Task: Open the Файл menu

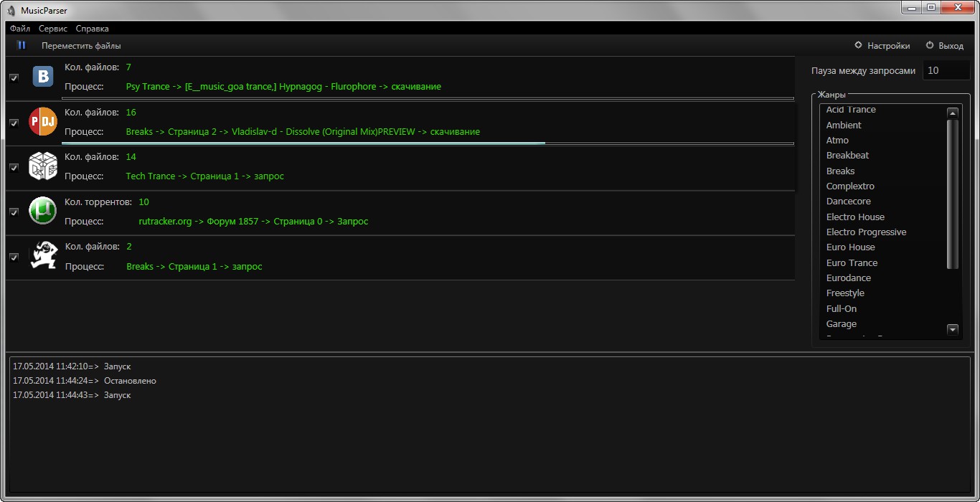Action: (x=20, y=29)
